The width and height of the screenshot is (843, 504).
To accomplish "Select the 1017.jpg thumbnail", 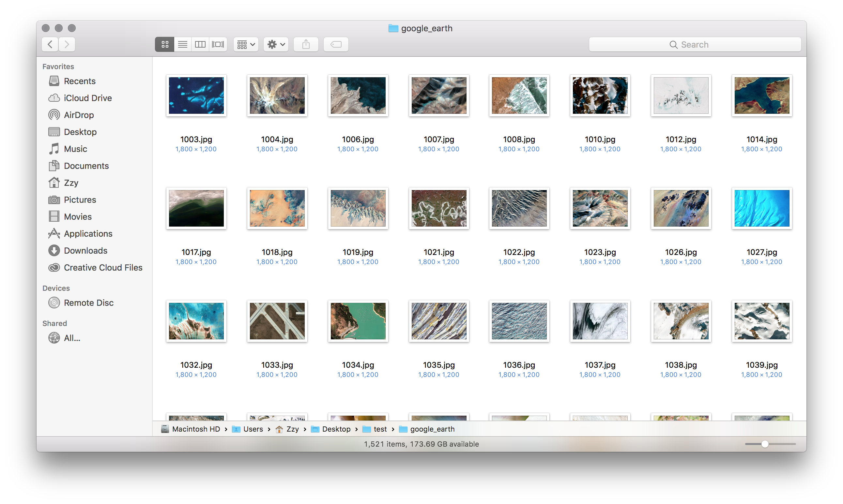I will pos(196,208).
